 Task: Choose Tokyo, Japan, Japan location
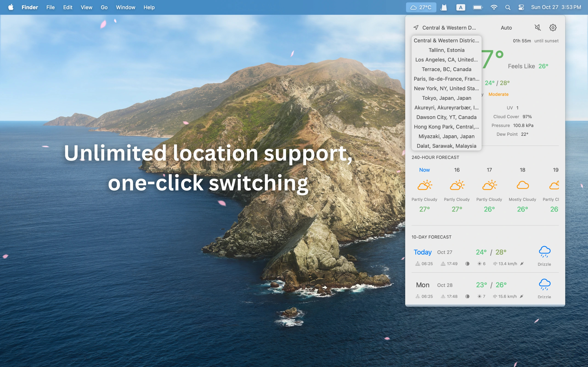[x=446, y=98]
